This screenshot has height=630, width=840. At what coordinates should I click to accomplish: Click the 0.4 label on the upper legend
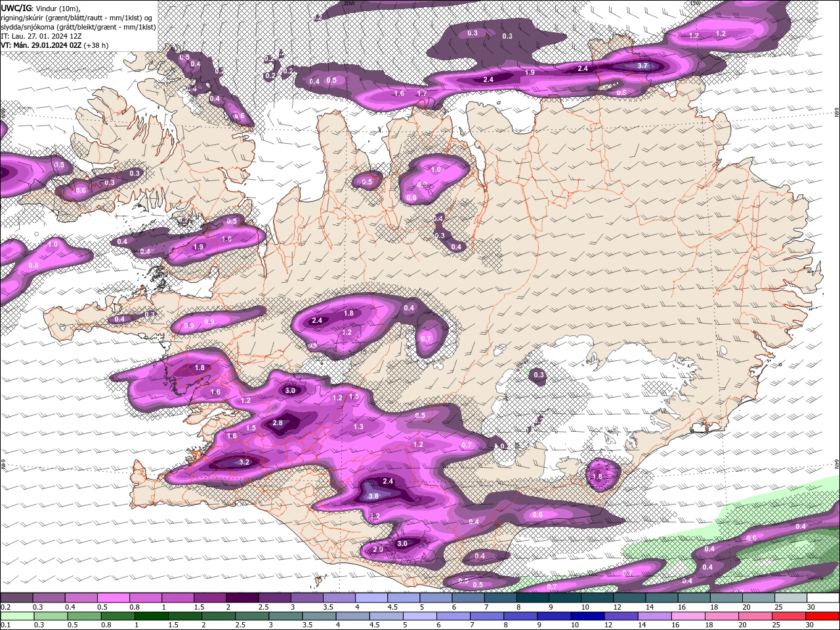pyautogui.click(x=70, y=608)
